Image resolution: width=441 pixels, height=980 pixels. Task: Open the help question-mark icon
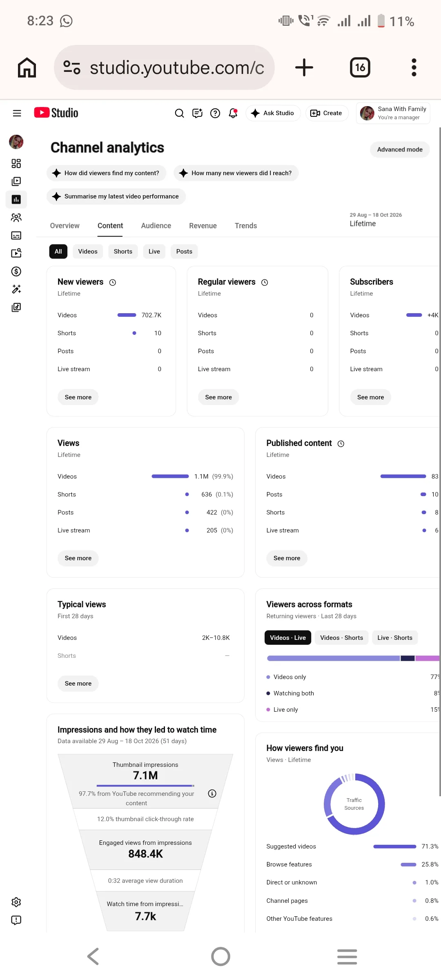click(x=215, y=113)
